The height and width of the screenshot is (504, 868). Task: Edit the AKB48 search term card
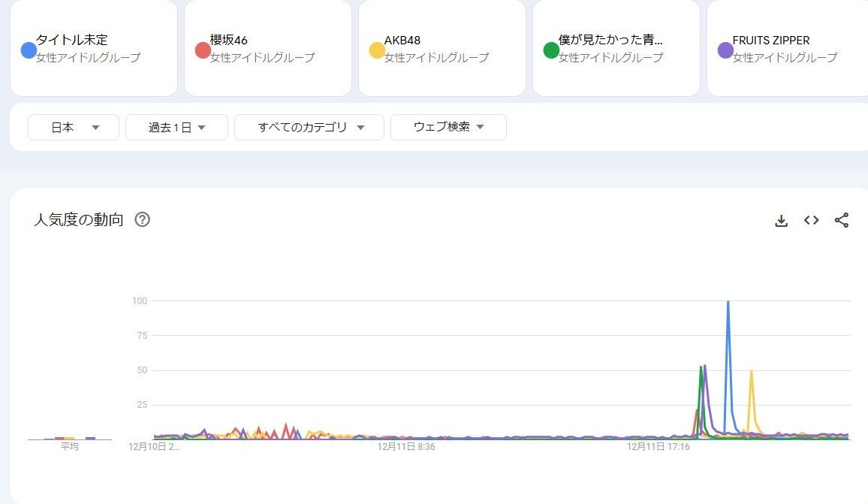point(442,48)
